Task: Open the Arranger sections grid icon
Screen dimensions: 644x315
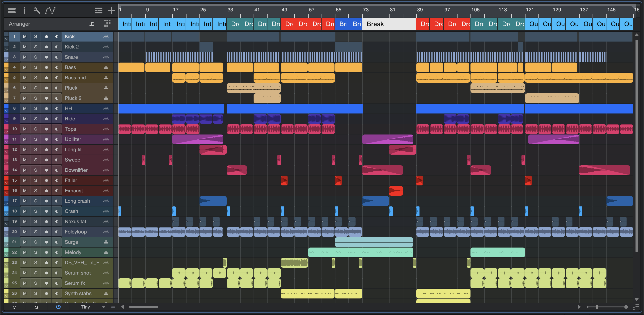Action: [x=107, y=24]
